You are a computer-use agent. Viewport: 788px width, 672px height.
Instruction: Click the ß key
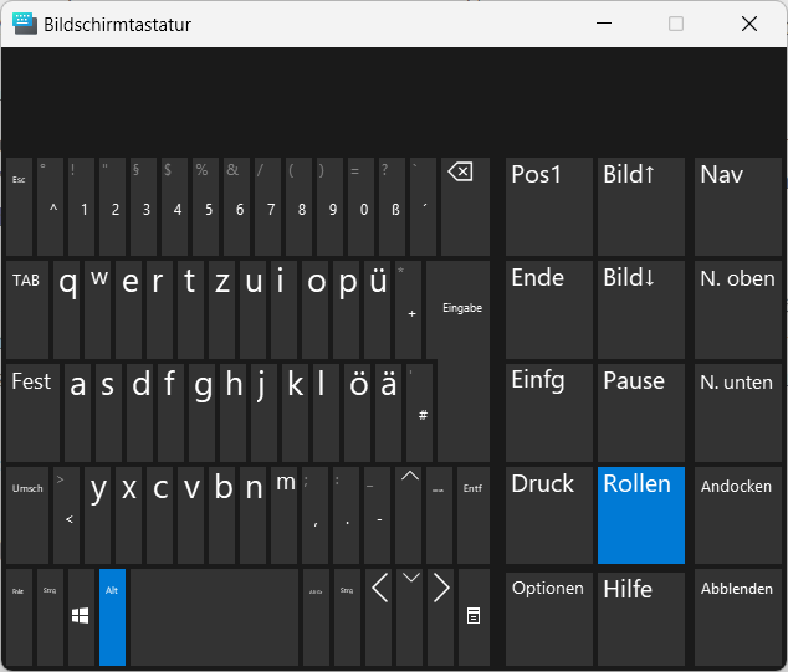click(392, 207)
